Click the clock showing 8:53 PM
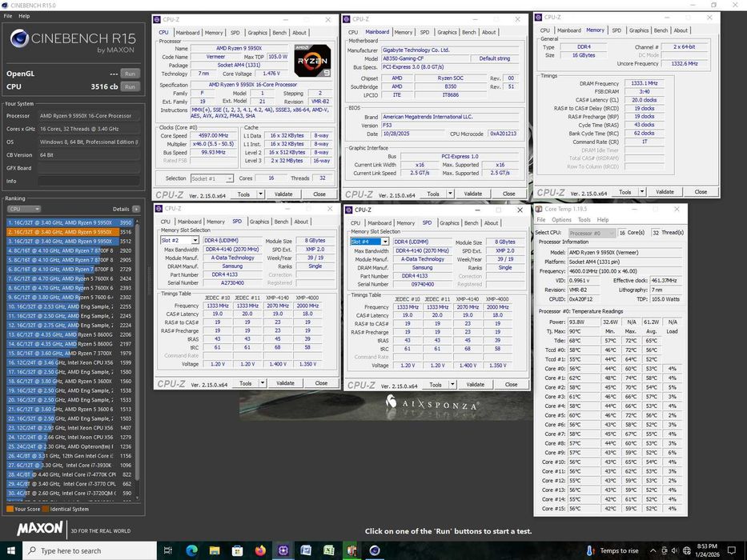 [x=707, y=546]
